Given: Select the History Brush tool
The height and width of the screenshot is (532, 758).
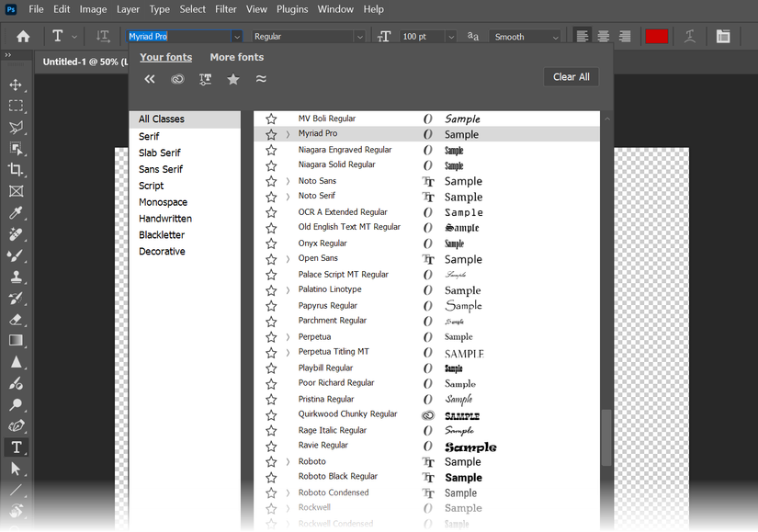Looking at the screenshot, I should coord(16,298).
